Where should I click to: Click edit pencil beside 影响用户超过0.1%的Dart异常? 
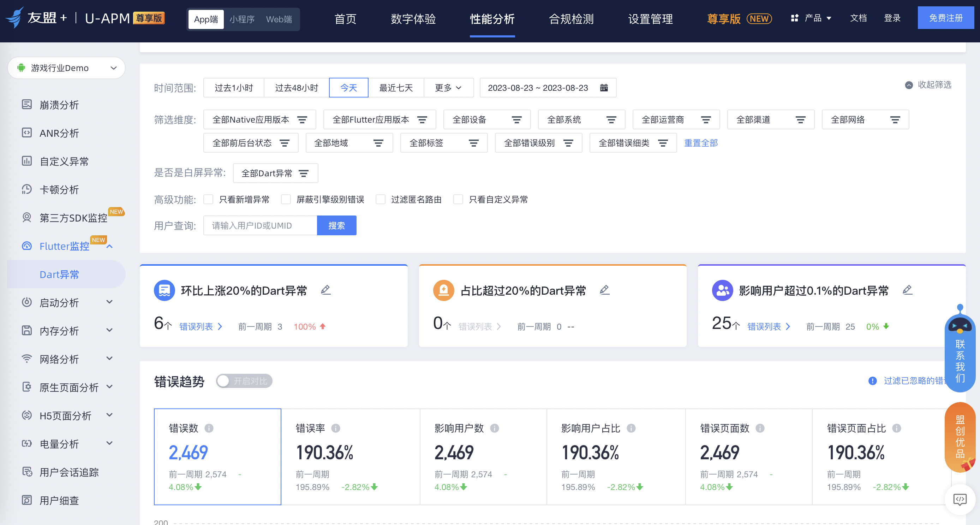click(907, 290)
